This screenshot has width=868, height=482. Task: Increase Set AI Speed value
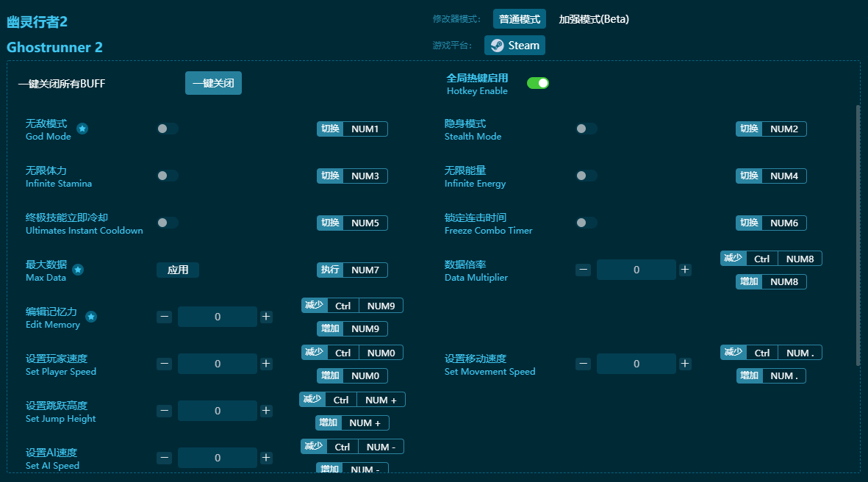(x=266, y=458)
